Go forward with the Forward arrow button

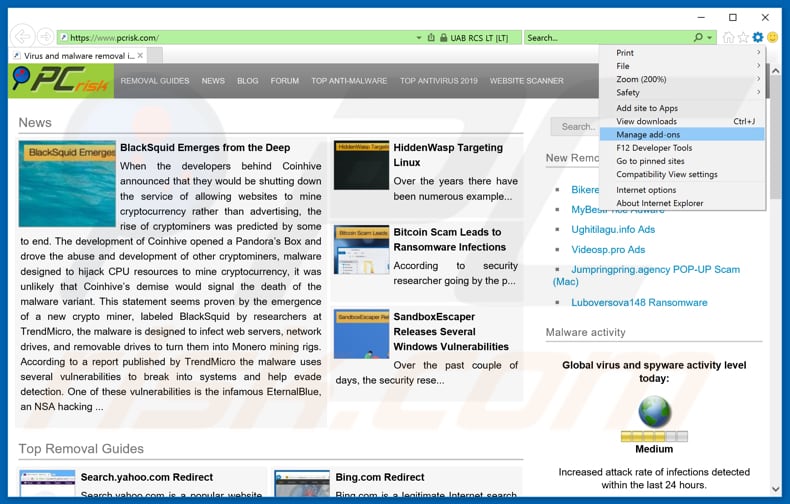[45, 36]
